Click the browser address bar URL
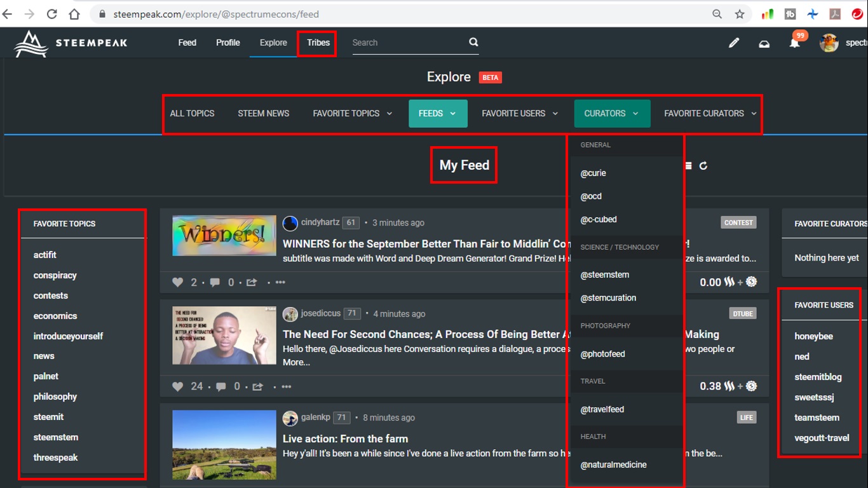Screen dimensions: 868x488 [216, 14]
